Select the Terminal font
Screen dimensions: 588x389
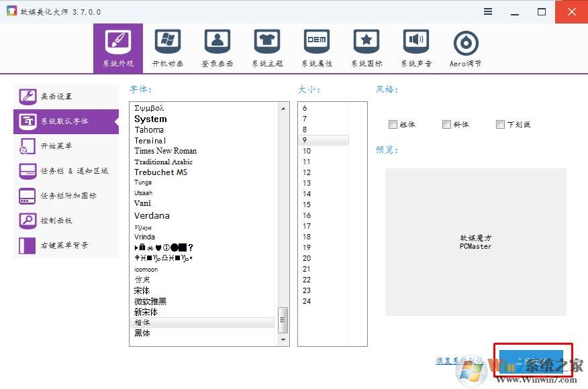tap(150, 141)
